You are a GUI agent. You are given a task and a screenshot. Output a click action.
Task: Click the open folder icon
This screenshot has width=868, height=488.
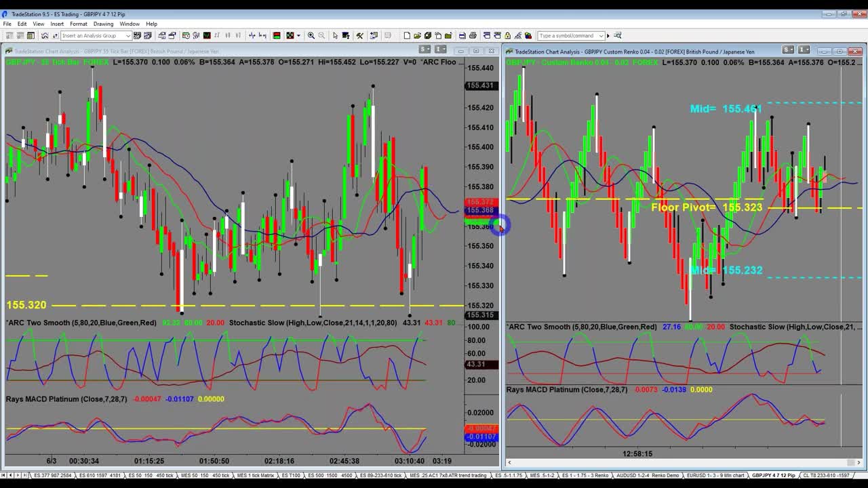[x=417, y=35]
